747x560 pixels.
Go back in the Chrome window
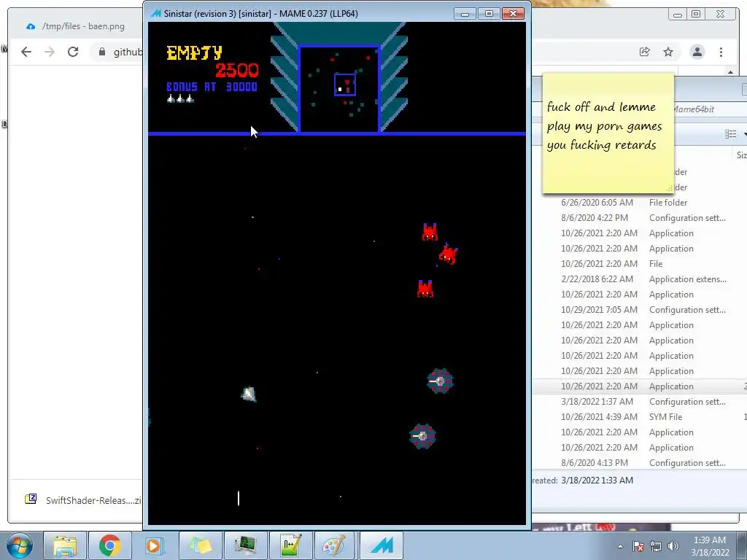pyautogui.click(x=26, y=52)
